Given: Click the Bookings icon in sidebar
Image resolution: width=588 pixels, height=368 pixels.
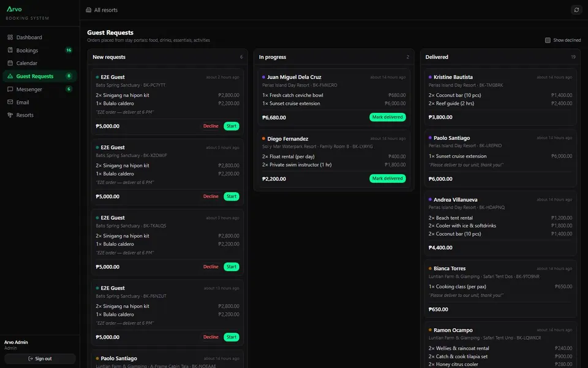Looking at the screenshot, I should [10, 50].
